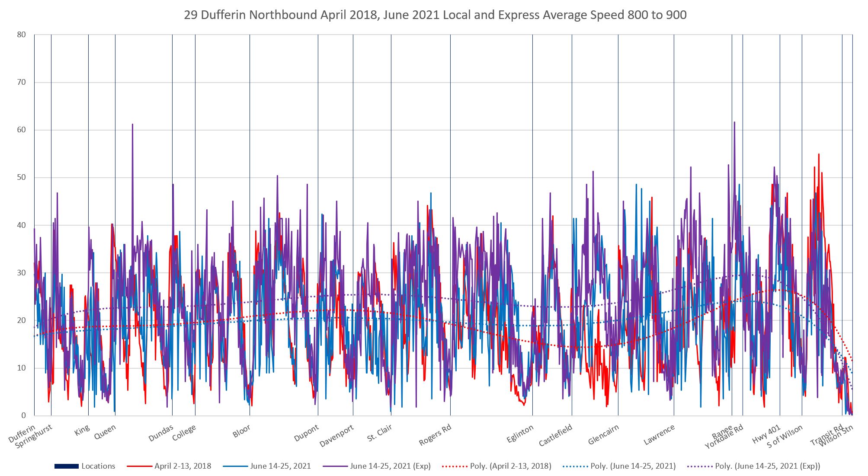The image size is (868, 476).
Task: Click Poly. (June 14-25, 2021) legend entry
Action: 633,466
